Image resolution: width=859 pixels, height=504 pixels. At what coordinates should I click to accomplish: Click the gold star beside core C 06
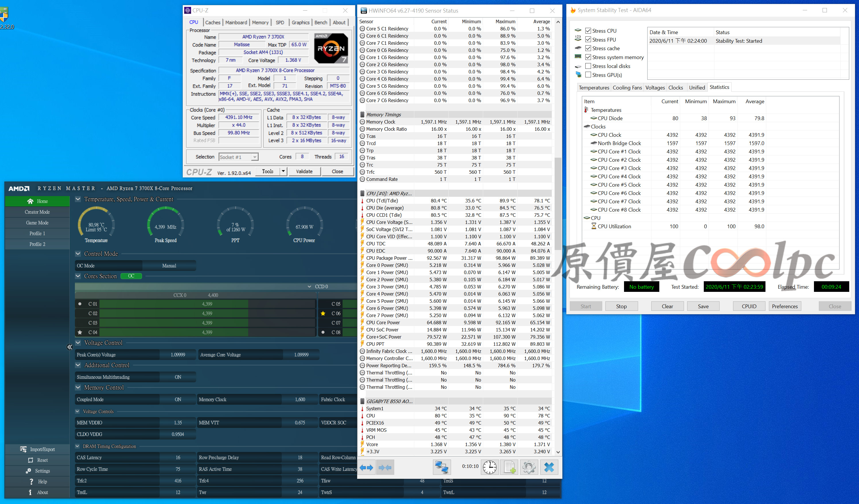coord(323,313)
